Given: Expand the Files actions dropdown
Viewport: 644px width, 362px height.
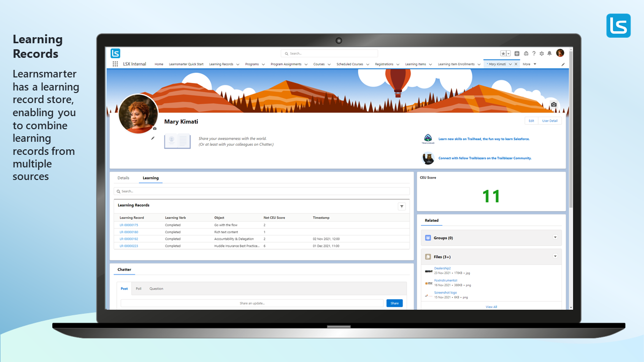Looking at the screenshot, I should (x=555, y=256).
